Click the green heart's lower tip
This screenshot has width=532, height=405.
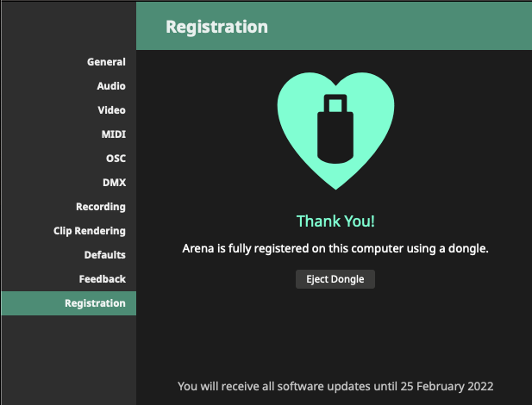[335, 182]
